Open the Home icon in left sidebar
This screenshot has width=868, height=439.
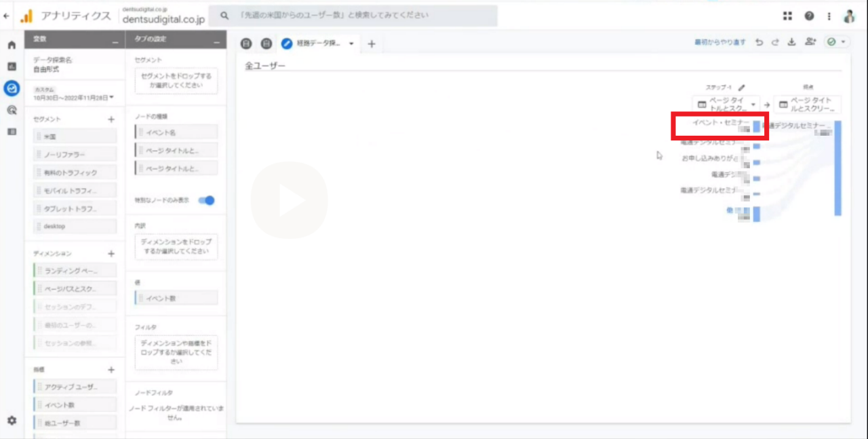click(x=12, y=45)
